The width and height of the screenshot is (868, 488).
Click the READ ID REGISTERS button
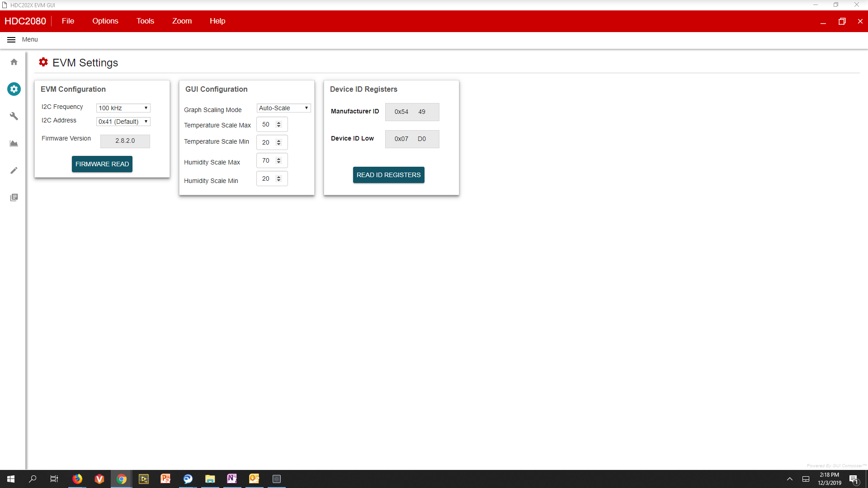point(388,174)
